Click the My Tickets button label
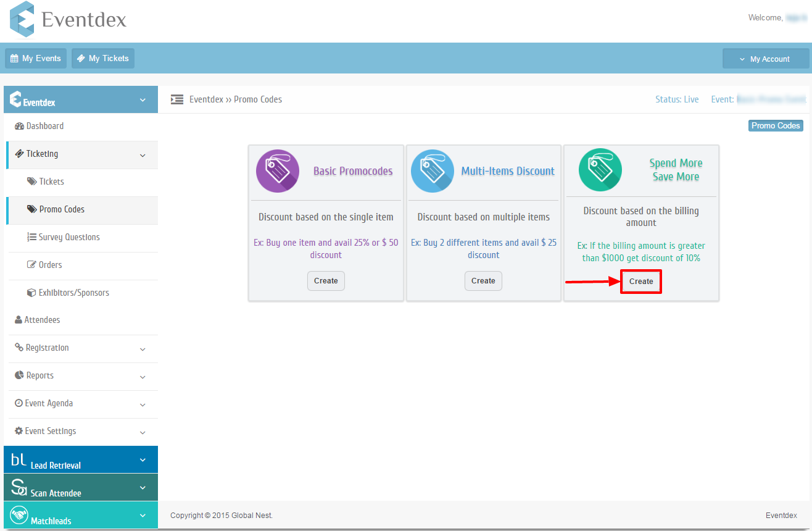This screenshot has height=531, width=812. tap(109, 59)
